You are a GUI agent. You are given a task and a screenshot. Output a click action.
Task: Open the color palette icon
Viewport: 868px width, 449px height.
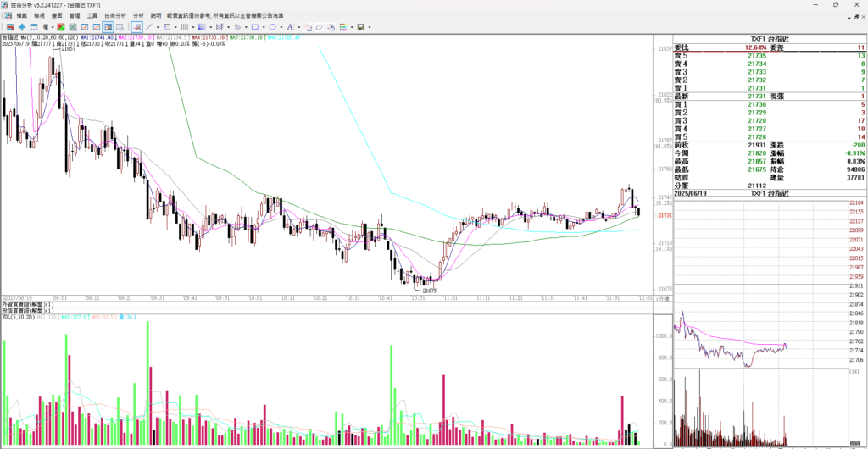pyautogui.click(x=343, y=26)
